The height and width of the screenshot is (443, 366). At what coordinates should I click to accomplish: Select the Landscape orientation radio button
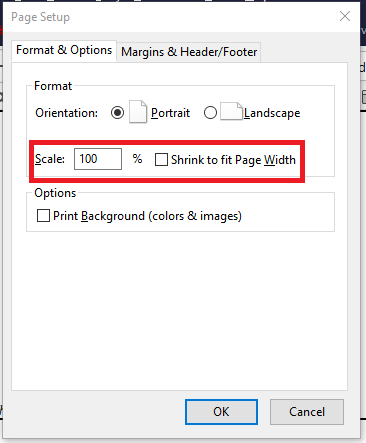[210, 113]
